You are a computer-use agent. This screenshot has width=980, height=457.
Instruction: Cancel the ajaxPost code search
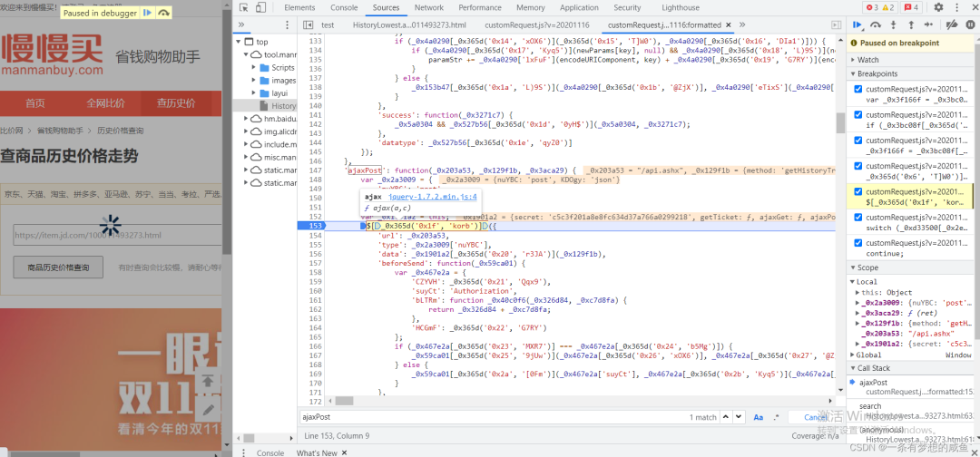point(815,417)
